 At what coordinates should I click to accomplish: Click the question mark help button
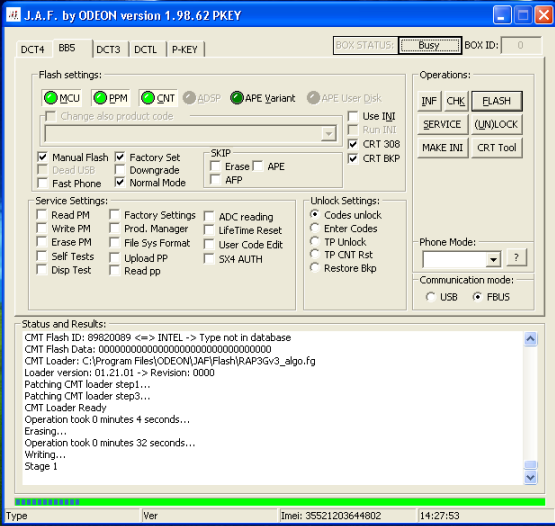point(516,258)
